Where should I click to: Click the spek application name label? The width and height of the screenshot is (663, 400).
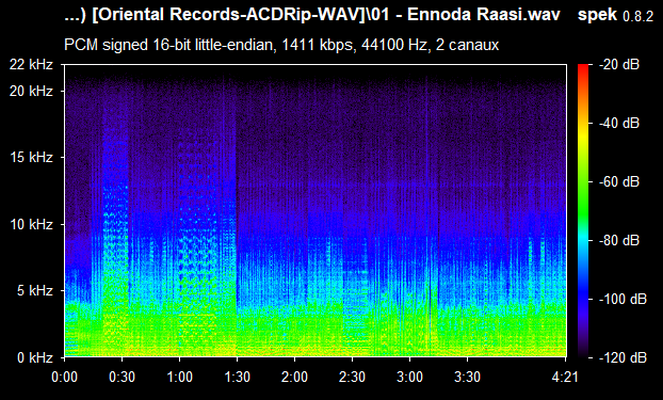click(x=597, y=16)
